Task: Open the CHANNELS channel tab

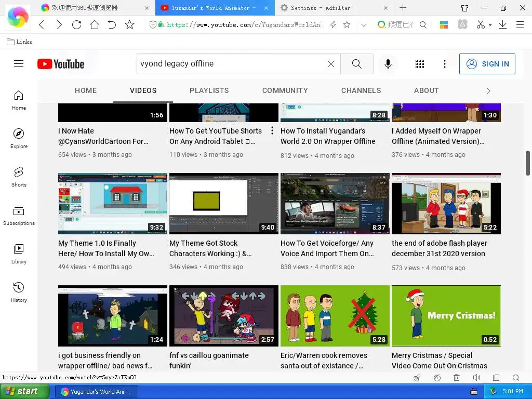Action: coord(361,90)
